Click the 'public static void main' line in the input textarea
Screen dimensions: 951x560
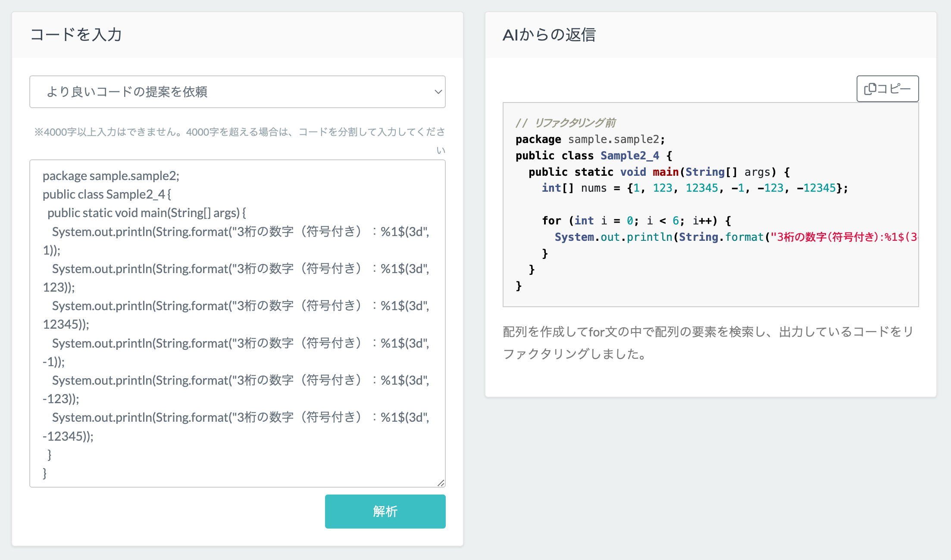click(x=147, y=213)
